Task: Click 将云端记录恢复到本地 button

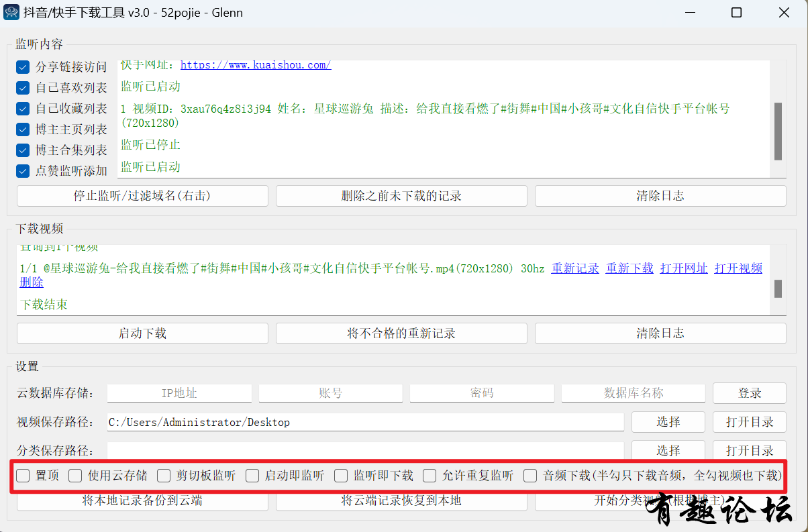Action: (x=401, y=501)
